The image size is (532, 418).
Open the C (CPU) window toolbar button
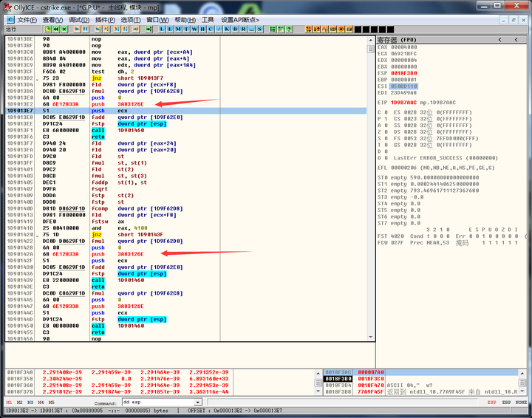(x=211, y=29)
